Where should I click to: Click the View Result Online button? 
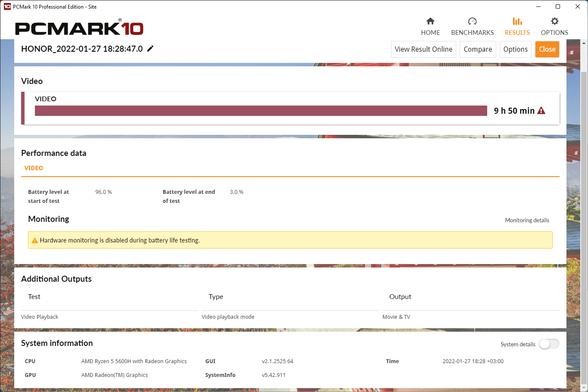click(423, 49)
